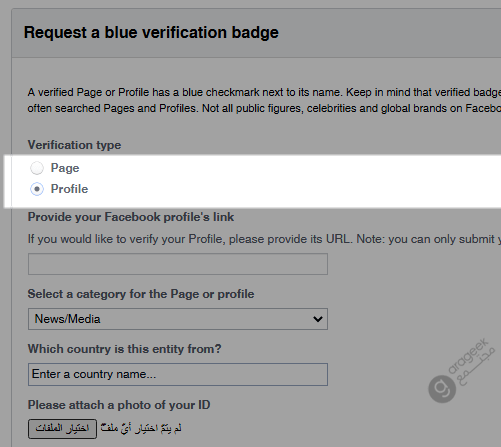Viewport: 501px width, 447px height.
Task: Select the Profile radio button
Action: click(x=37, y=189)
